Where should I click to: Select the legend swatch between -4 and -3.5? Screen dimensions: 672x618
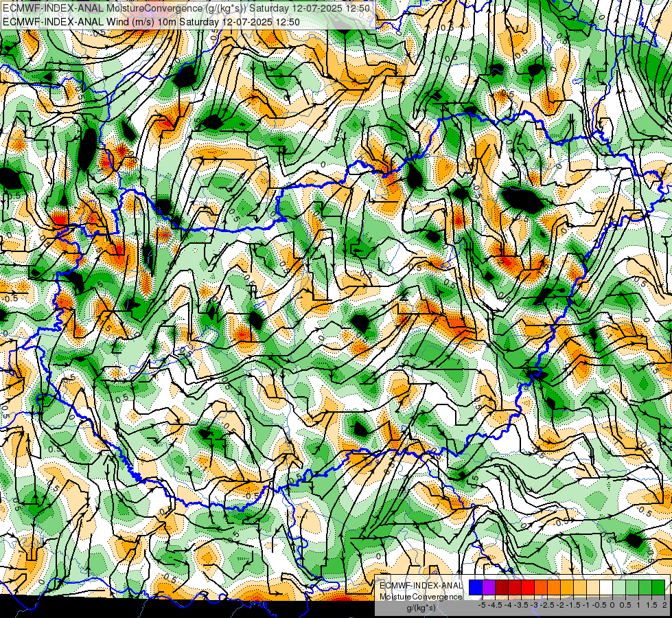[515, 587]
